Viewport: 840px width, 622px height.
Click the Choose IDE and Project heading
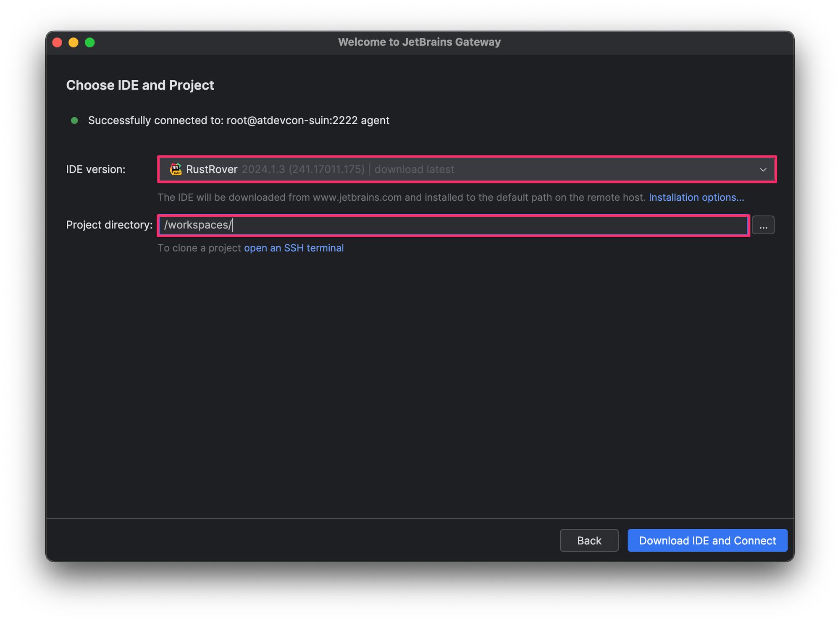coord(140,85)
